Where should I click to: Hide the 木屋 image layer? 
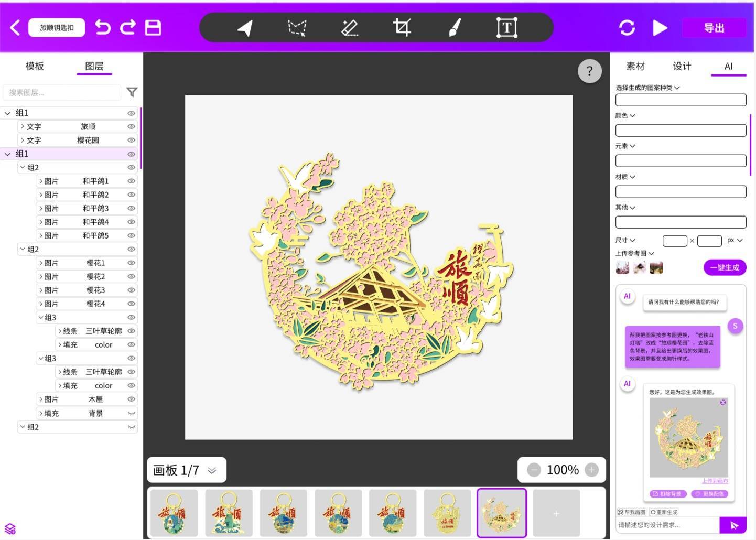pos(132,399)
